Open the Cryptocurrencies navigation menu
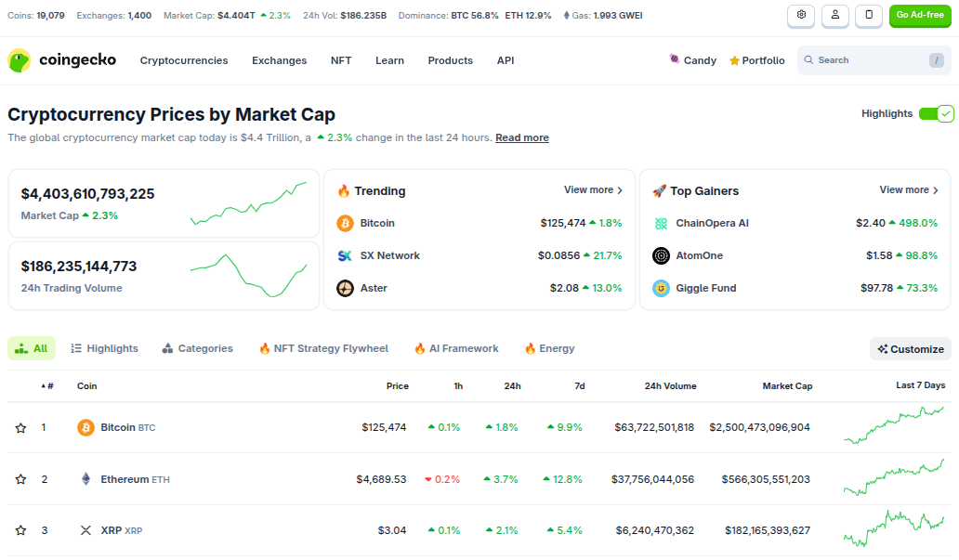 point(184,60)
